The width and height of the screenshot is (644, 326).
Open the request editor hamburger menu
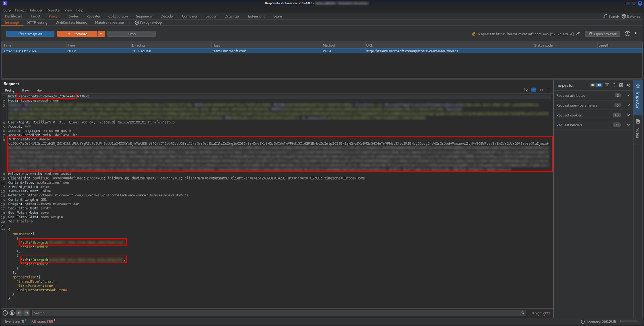coord(548,90)
